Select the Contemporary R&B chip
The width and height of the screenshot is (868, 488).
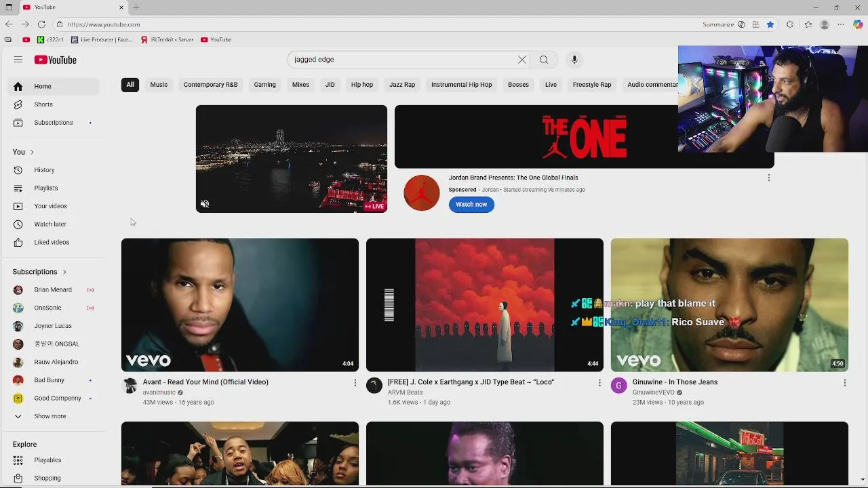click(210, 85)
